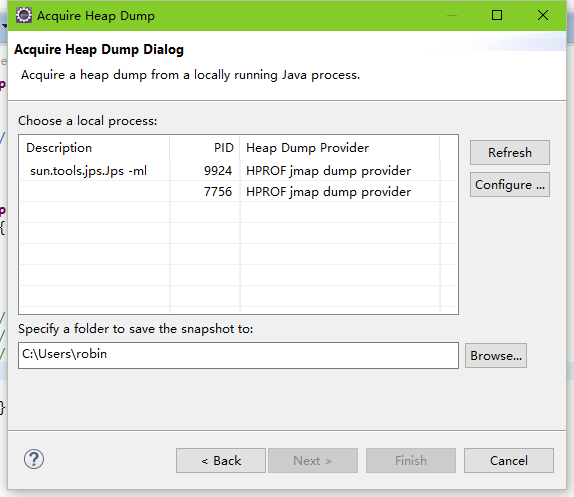This screenshot has width=574, height=497.
Task: Select the sun.tools.jps.Jps -ml process row
Action: pyautogui.click(x=238, y=171)
